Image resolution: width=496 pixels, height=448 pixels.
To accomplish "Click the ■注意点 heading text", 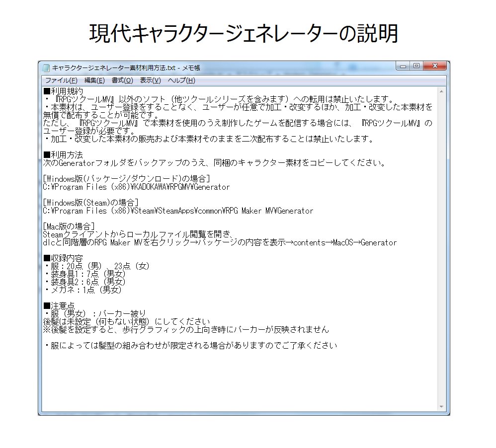I will coord(59,306).
